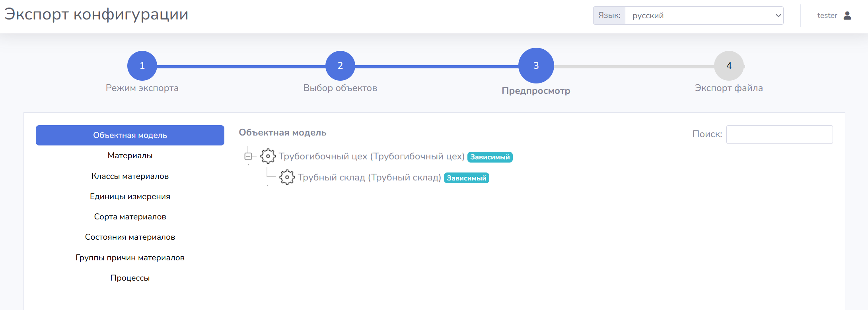Switch to Сорта материалов section

[130, 217]
